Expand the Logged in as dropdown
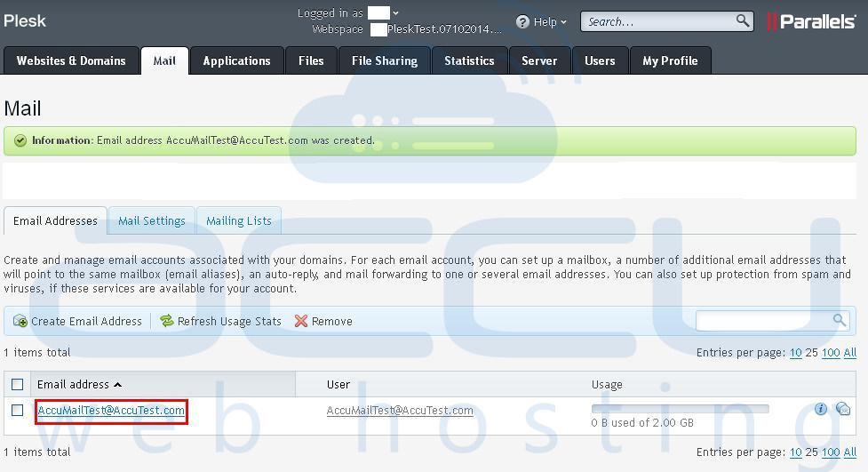The width and height of the screenshot is (868, 472). [x=396, y=12]
